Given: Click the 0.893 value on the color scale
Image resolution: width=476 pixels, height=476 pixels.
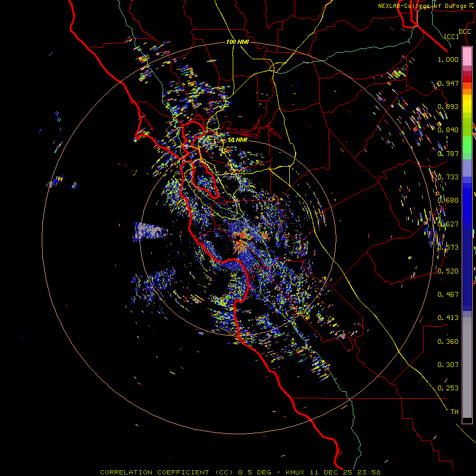Looking at the screenshot, I should [x=448, y=106].
